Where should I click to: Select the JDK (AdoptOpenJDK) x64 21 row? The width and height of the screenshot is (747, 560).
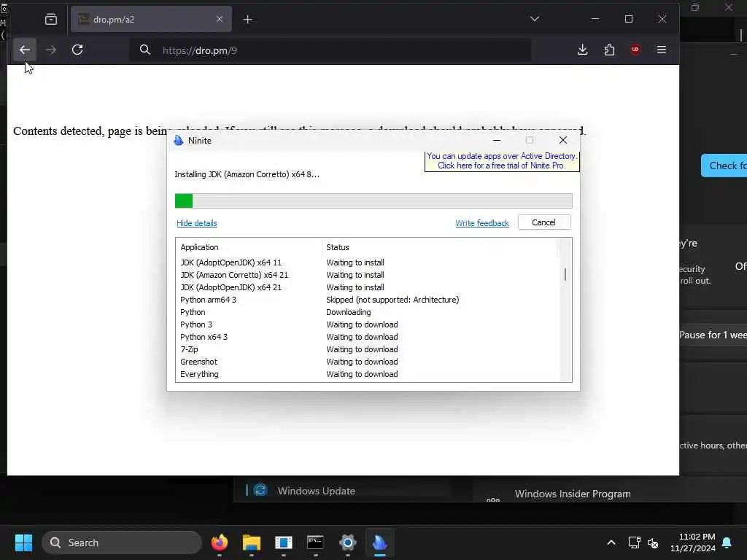coord(366,287)
